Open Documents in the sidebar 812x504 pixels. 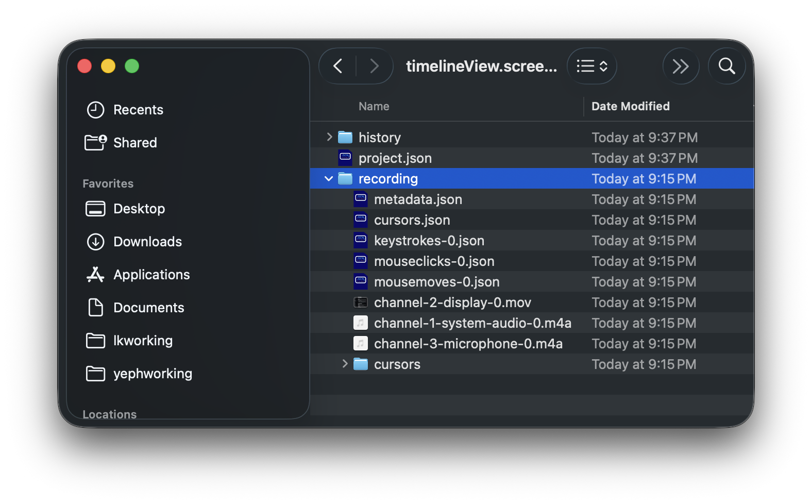tap(135, 308)
